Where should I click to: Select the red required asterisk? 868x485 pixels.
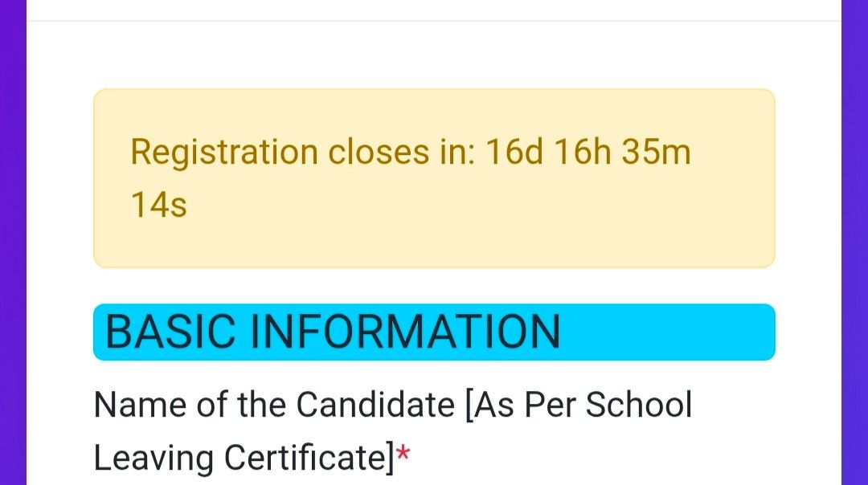pyautogui.click(x=403, y=456)
